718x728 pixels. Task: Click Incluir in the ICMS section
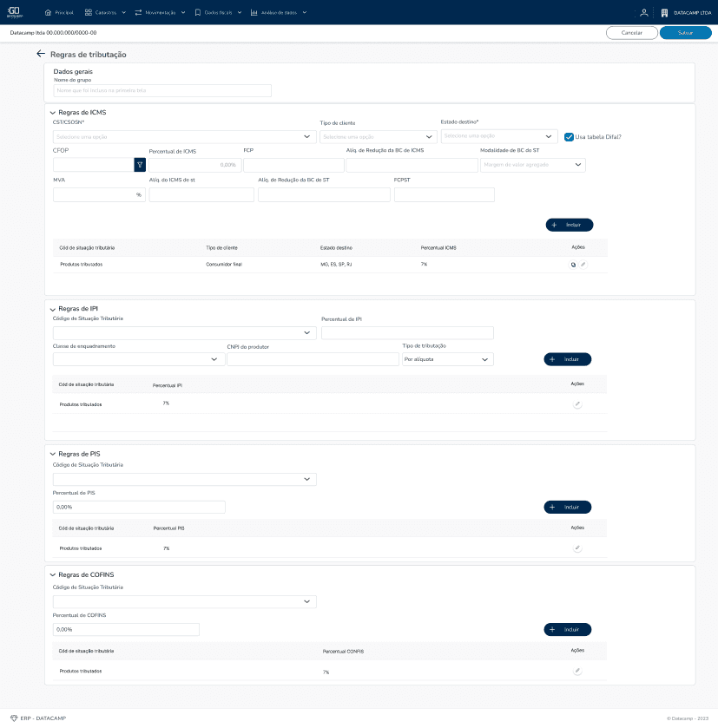(x=570, y=225)
